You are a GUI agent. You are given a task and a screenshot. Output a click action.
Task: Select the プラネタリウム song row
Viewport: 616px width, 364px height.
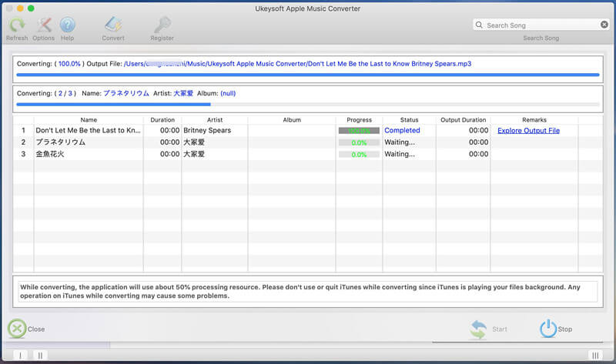point(307,142)
